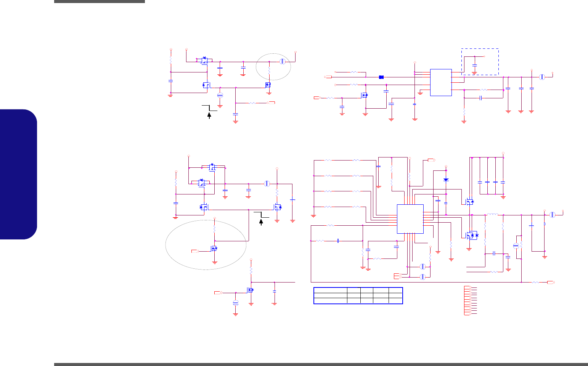Viewport: 588px width, 366px height.
Task: Select the large square controller IC in the lower-right circuit
Action: 410,219
